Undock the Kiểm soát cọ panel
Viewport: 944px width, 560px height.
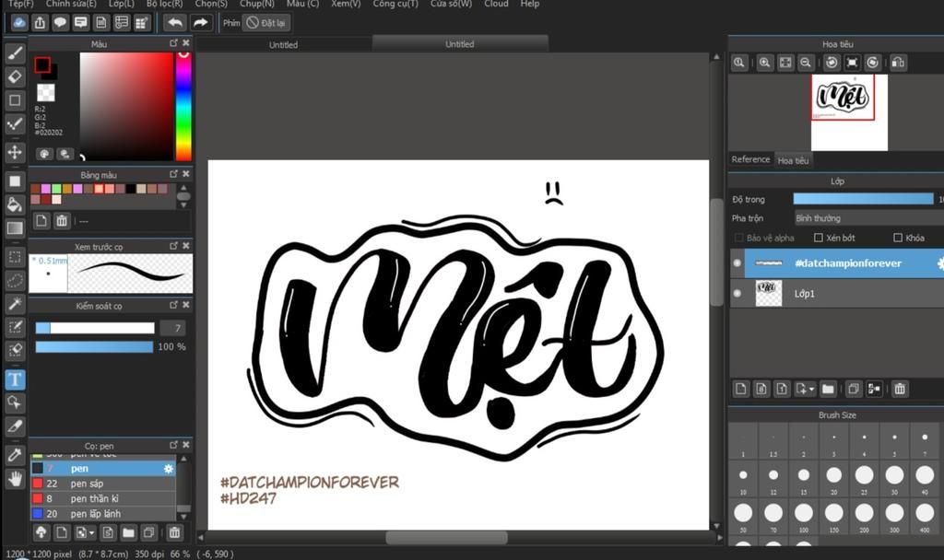pyautogui.click(x=173, y=305)
